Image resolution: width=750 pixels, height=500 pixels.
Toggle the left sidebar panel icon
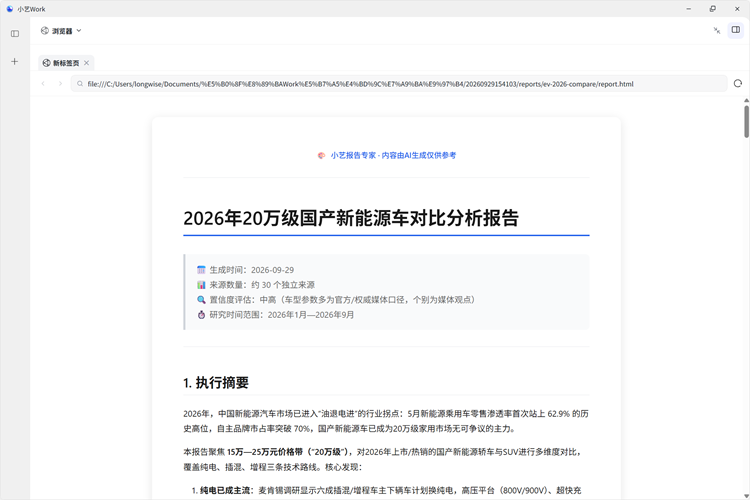[x=15, y=33]
